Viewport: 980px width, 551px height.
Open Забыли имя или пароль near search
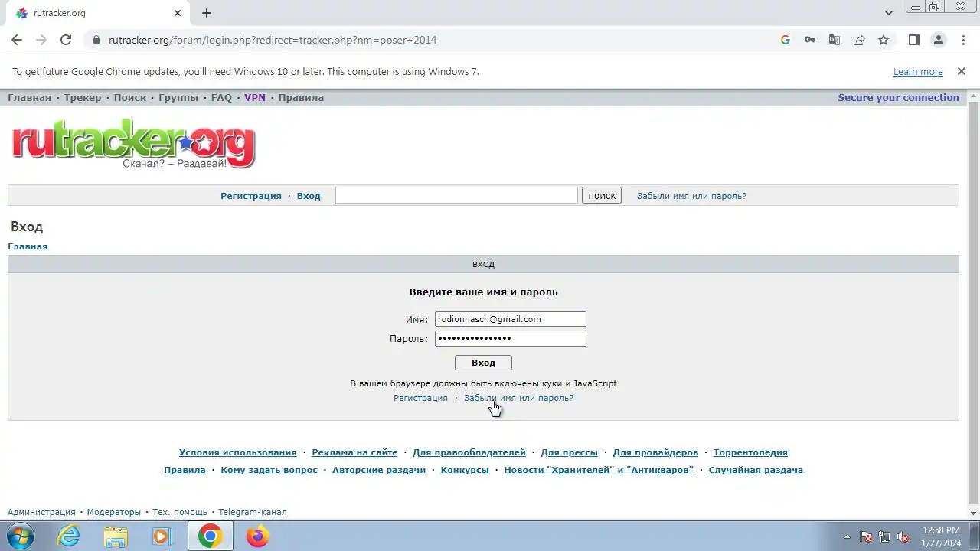point(691,196)
